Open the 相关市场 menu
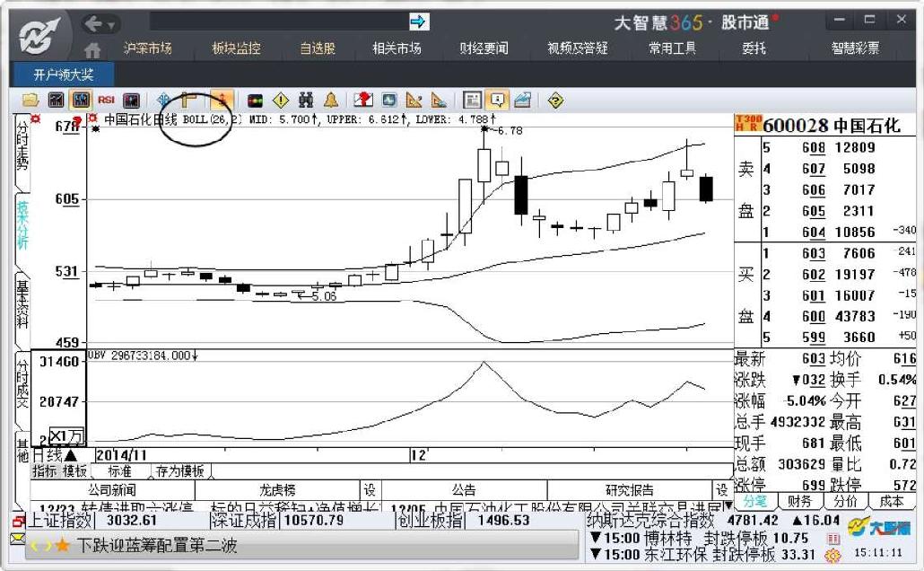The height and width of the screenshot is (571, 924). pyautogui.click(x=397, y=48)
